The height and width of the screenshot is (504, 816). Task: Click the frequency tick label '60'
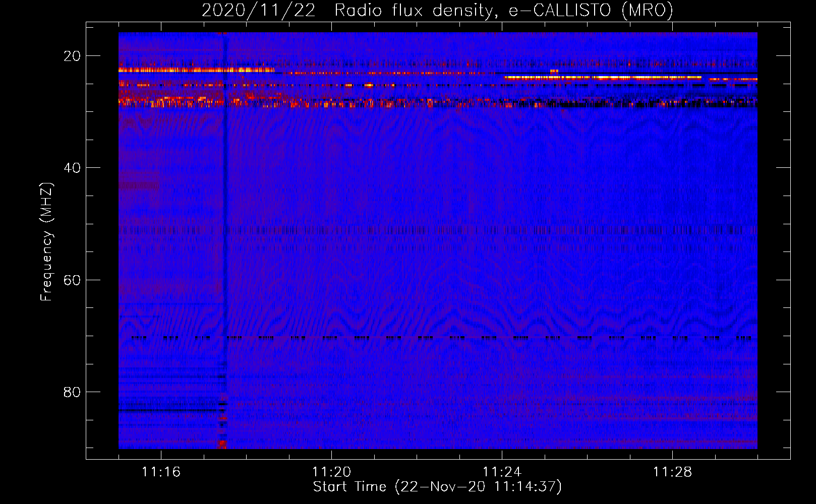[x=73, y=280]
